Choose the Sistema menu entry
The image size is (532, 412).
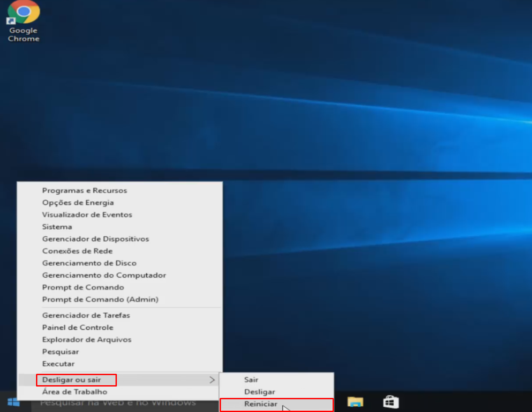119,227
